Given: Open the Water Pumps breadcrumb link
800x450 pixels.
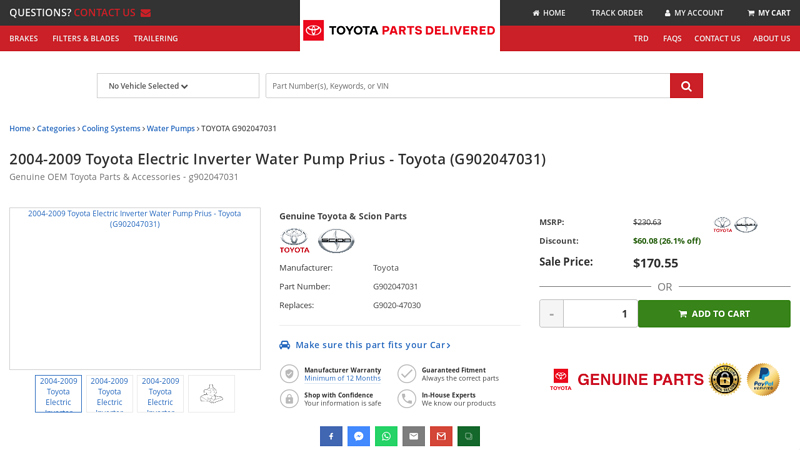Looking at the screenshot, I should (x=170, y=128).
